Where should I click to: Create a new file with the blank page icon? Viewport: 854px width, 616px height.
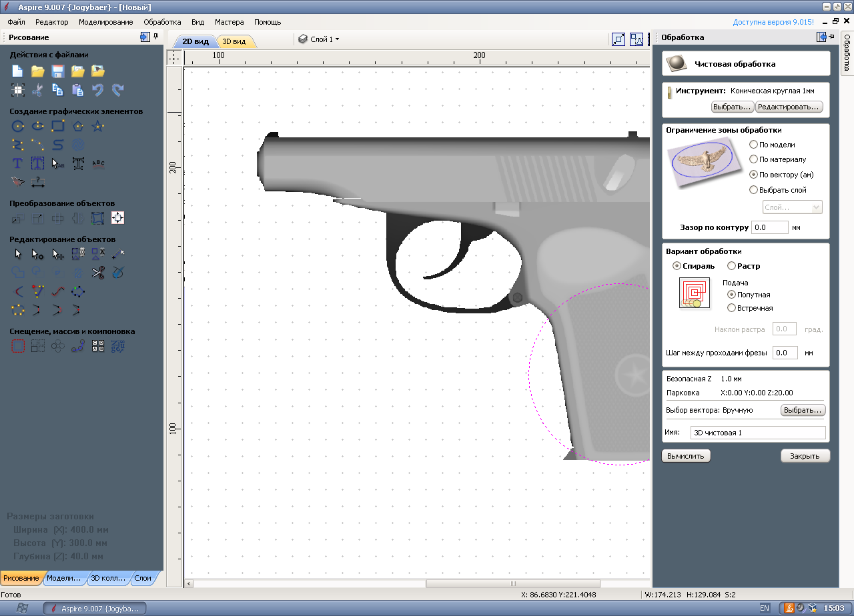point(18,71)
